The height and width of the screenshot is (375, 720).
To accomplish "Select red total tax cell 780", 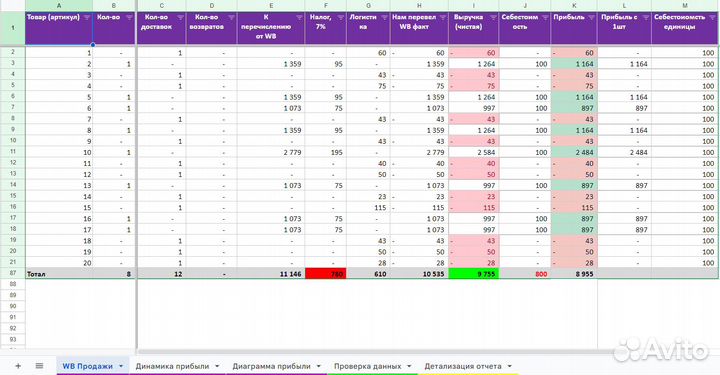I will click(326, 274).
